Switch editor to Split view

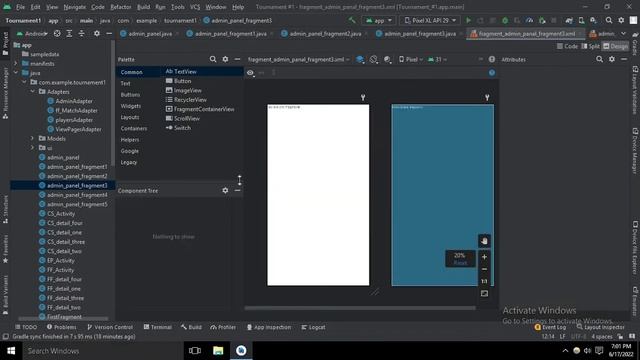590,46
